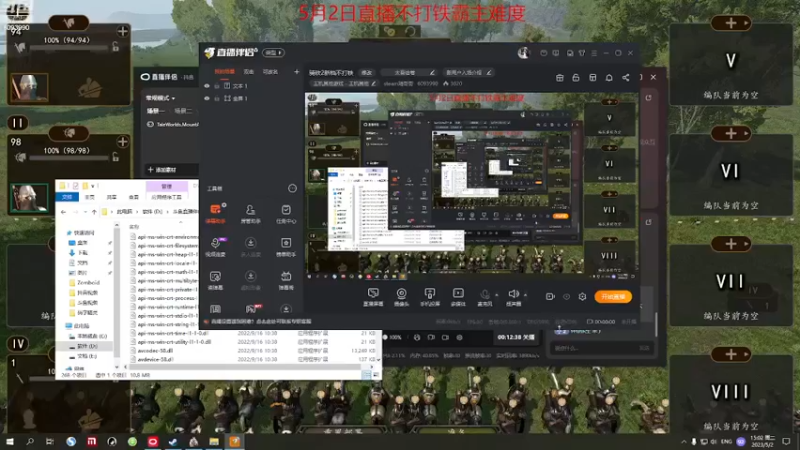Toggle lock beside the 94/94 slider
Screen dimensions: 800x450
116,47
